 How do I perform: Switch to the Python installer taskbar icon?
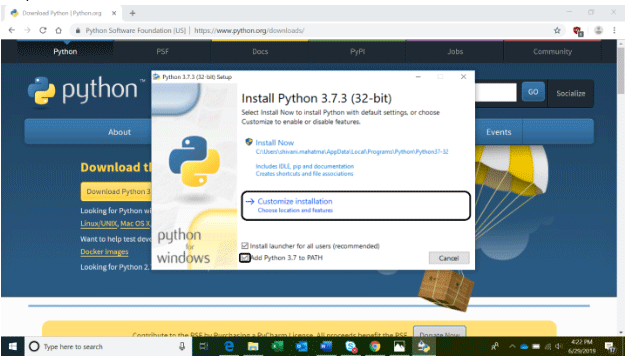coord(424,346)
